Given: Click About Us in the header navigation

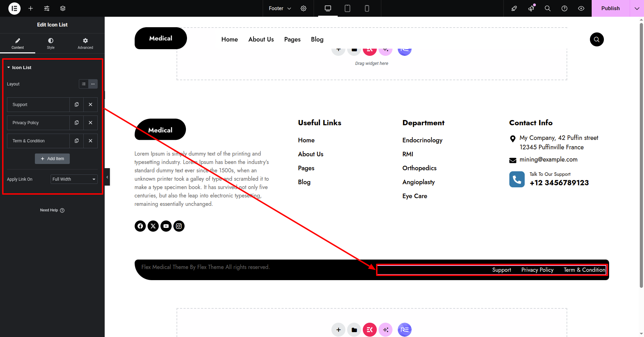Looking at the screenshot, I should [x=261, y=39].
